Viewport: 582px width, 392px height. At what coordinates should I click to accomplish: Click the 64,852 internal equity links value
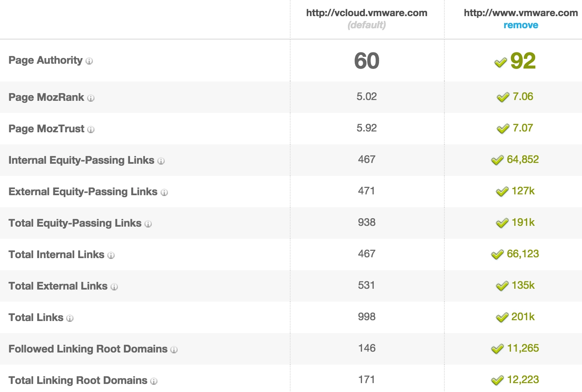tap(523, 159)
